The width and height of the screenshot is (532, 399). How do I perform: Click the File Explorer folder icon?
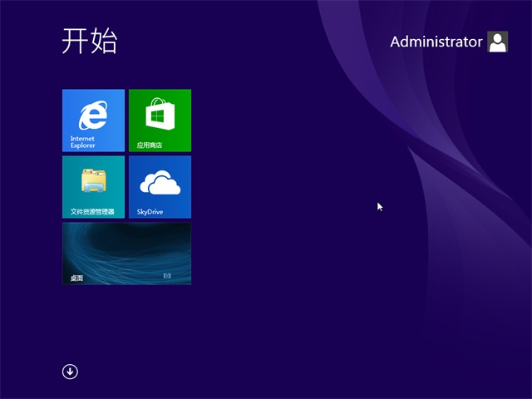93,180
